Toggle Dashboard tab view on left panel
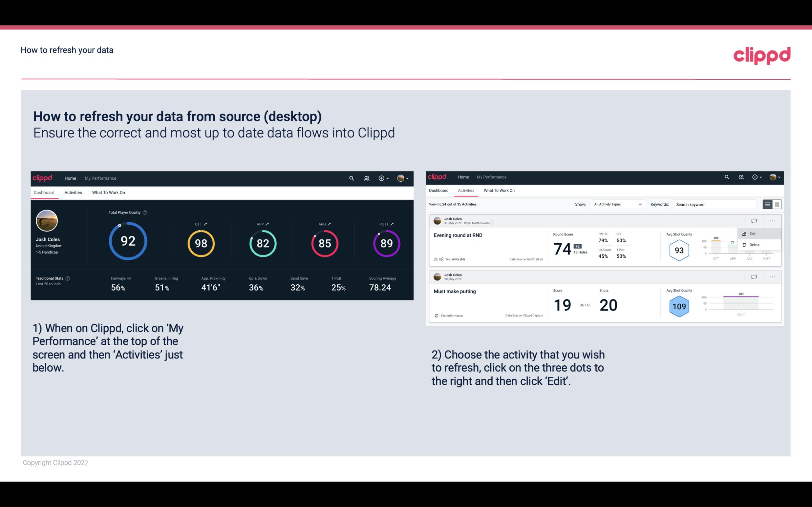 pos(44,192)
